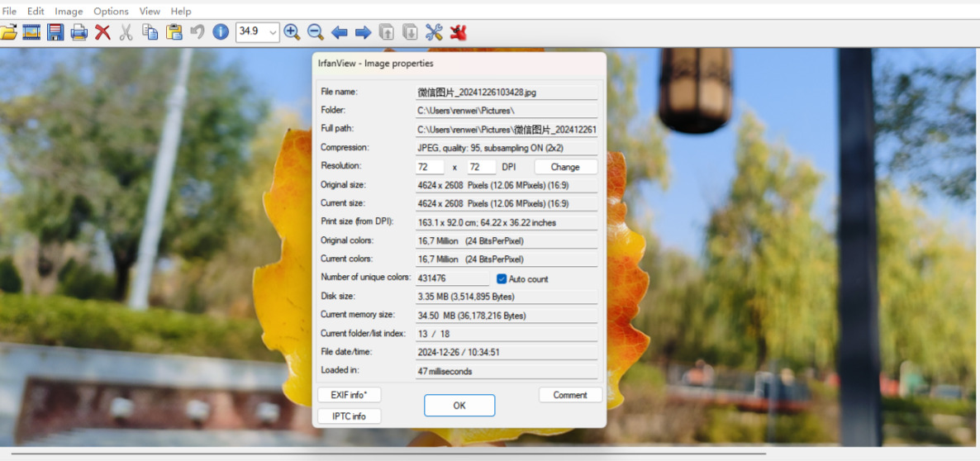
Task: Click the red IrfanView cat icon
Action: click(x=458, y=32)
